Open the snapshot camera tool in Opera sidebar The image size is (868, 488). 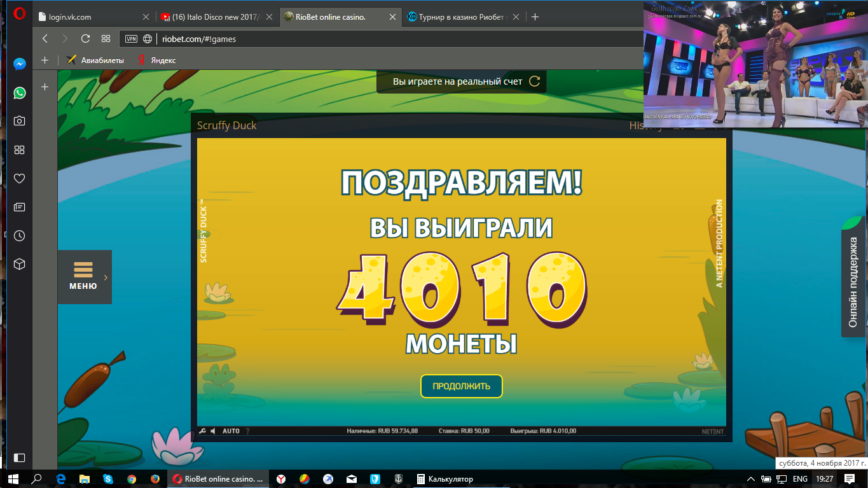(x=19, y=121)
